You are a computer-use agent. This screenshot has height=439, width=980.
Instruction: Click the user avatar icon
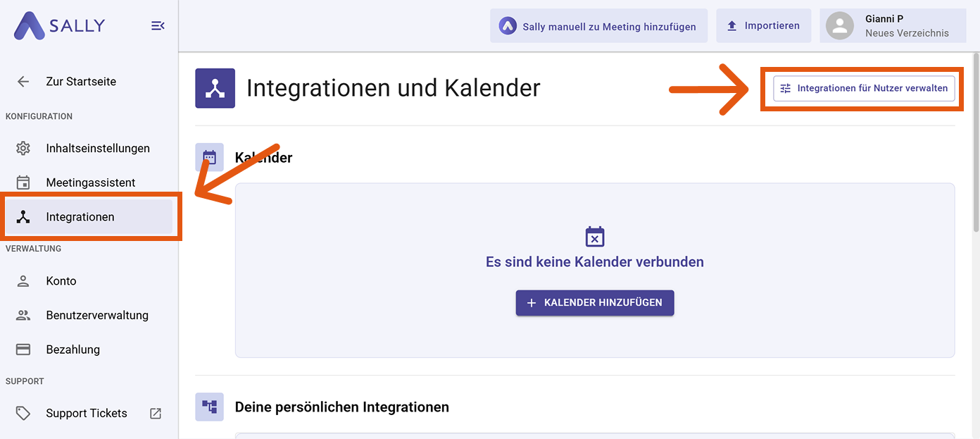pos(839,26)
